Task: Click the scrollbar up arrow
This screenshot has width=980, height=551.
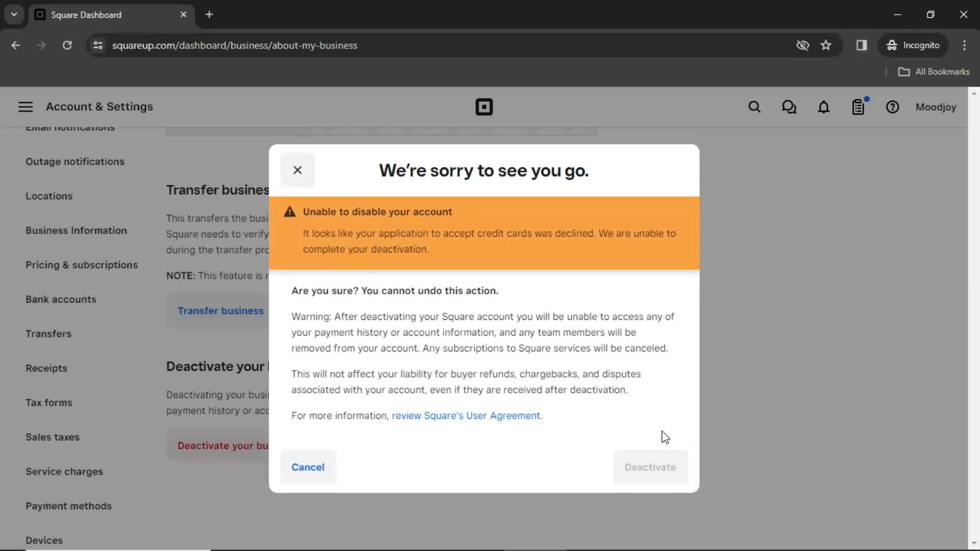Action: click(x=974, y=93)
